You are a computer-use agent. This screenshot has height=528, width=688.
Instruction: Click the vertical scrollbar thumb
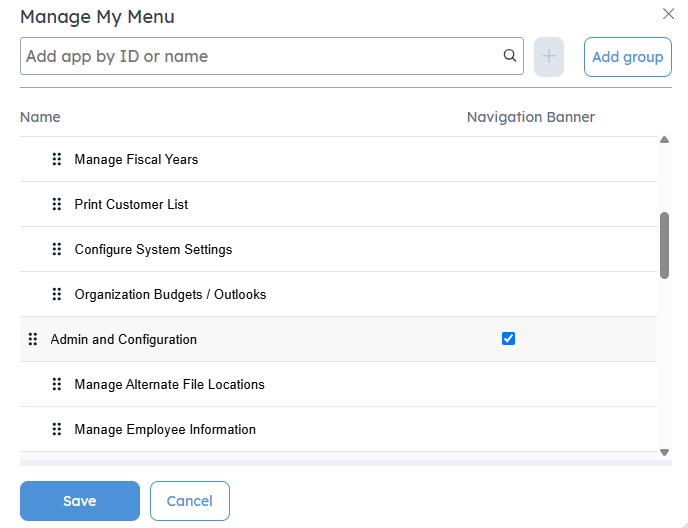tap(664, 244)
